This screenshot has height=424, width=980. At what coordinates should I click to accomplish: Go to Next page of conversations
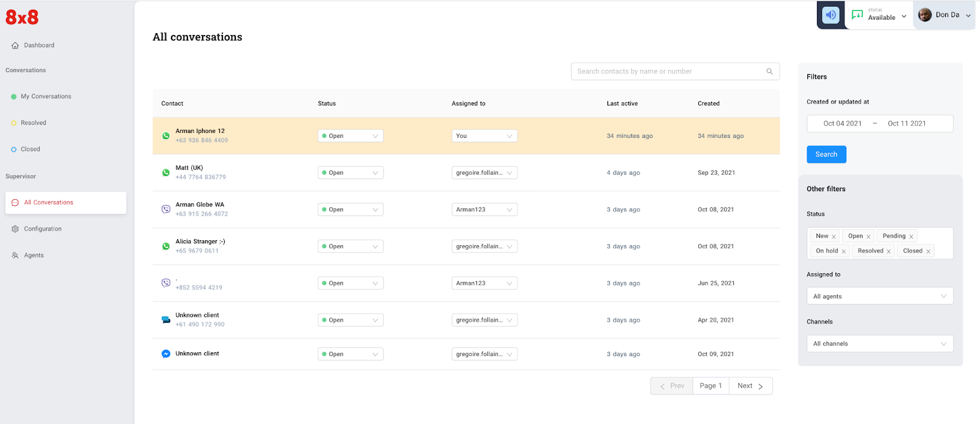750,386
